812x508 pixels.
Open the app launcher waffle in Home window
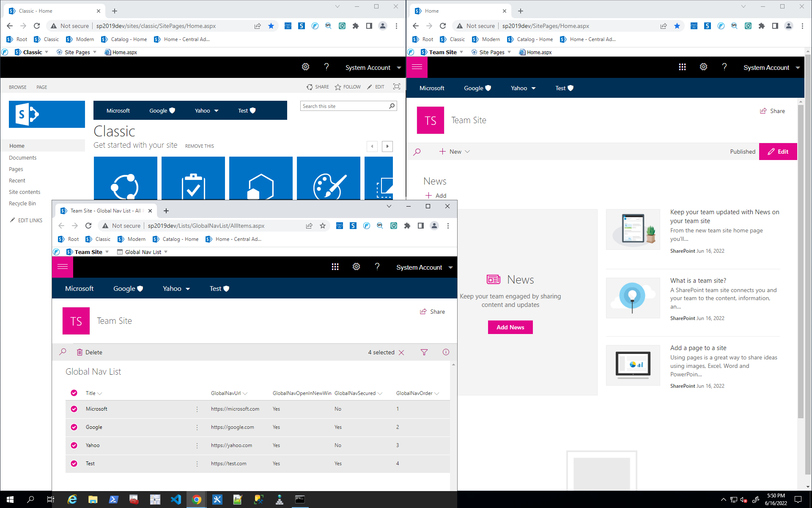pos(682,67)
